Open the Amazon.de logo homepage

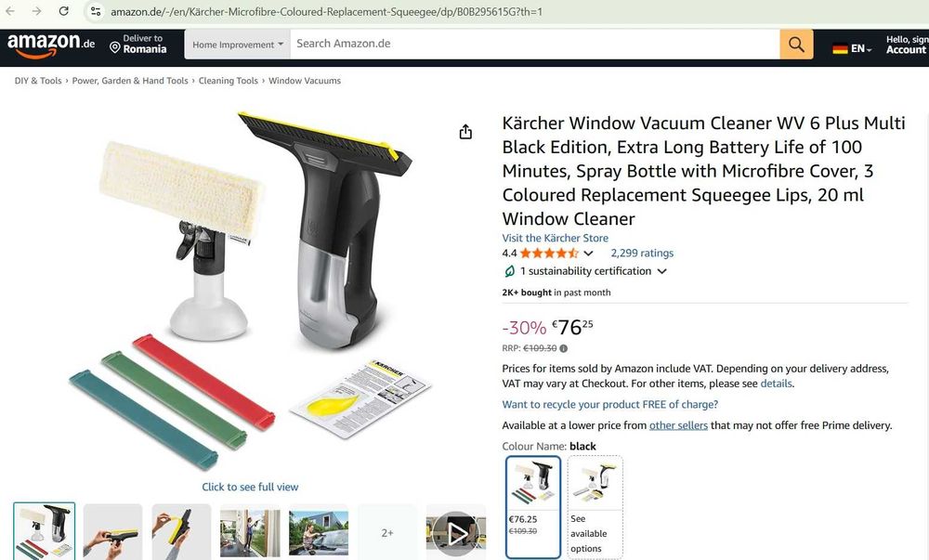tap(51, 45)
